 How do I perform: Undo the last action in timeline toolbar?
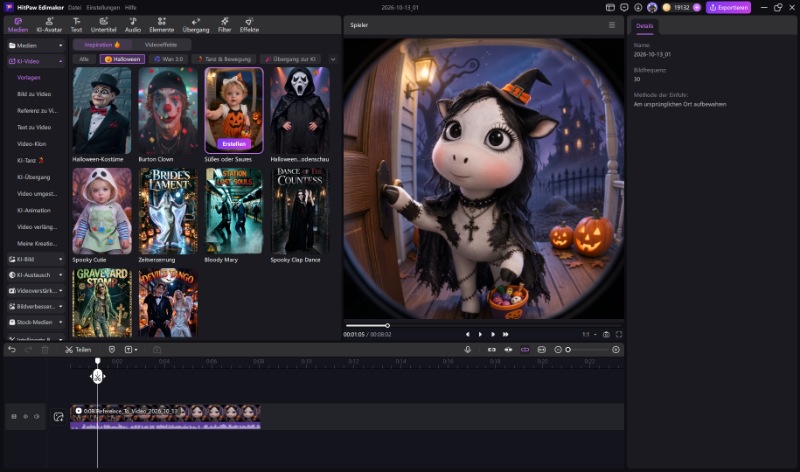tap(12, 350)
